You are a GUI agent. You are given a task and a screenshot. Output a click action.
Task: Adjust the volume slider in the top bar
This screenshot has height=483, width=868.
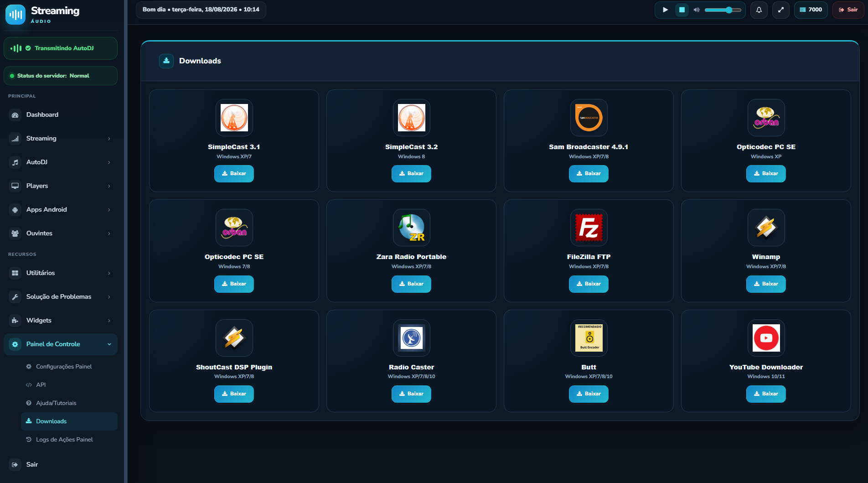click(x=723, y=10)
